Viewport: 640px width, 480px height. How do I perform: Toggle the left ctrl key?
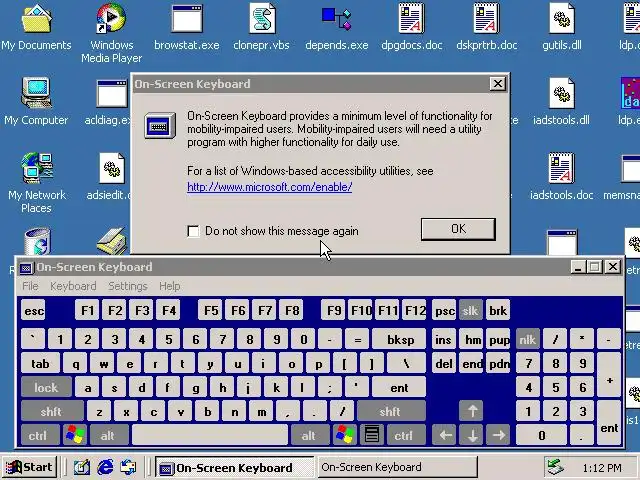(x=39, y=435)
